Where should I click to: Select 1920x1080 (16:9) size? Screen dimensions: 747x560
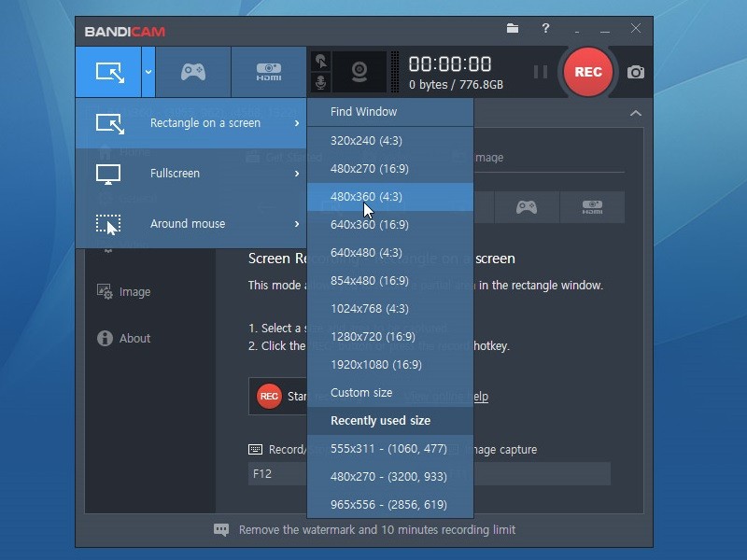pyautogui.click(x=390, y=365)
